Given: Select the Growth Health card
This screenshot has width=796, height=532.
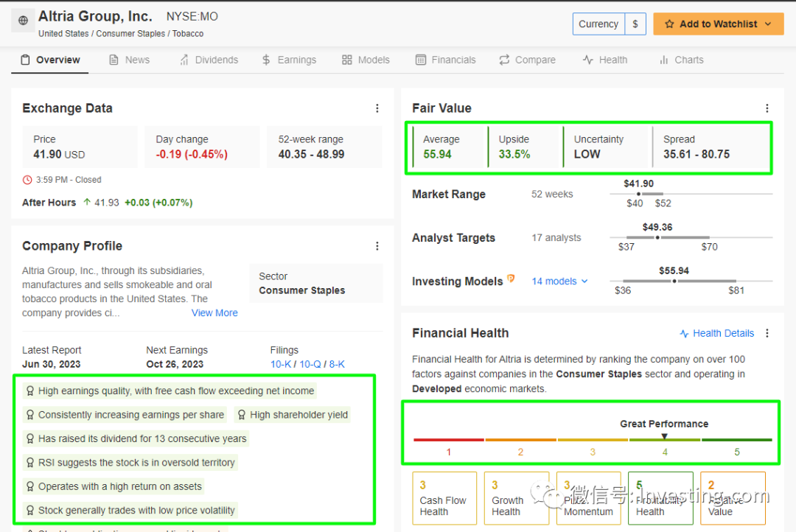Looking at the screenshot, I should point(516,498).
